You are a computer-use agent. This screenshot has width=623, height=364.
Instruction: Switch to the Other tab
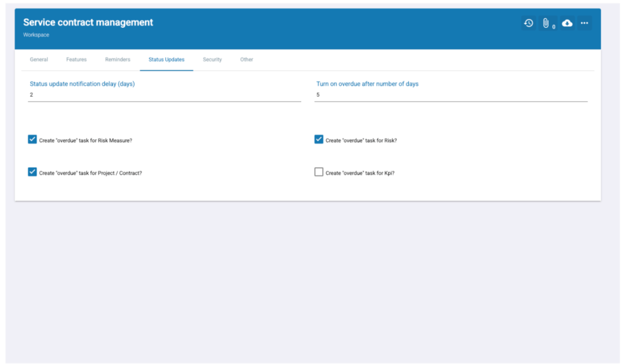click(246, 60)
